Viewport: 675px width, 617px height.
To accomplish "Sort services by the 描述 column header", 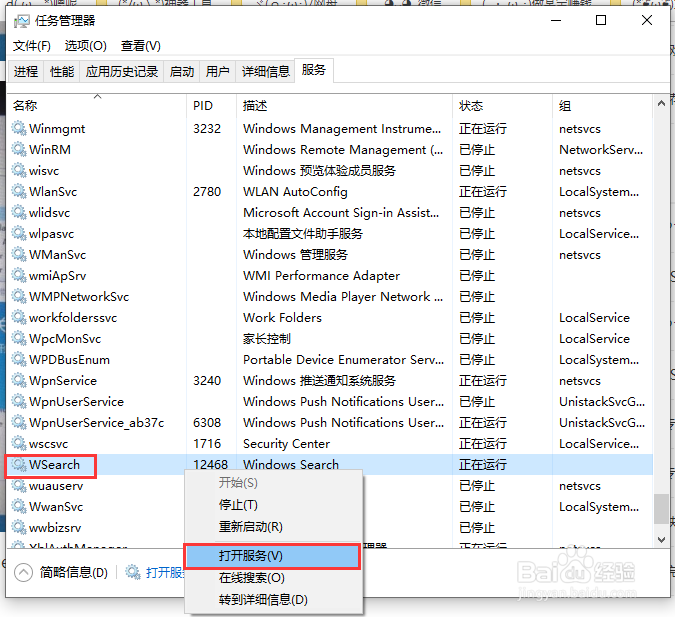I will coord(344,105).
